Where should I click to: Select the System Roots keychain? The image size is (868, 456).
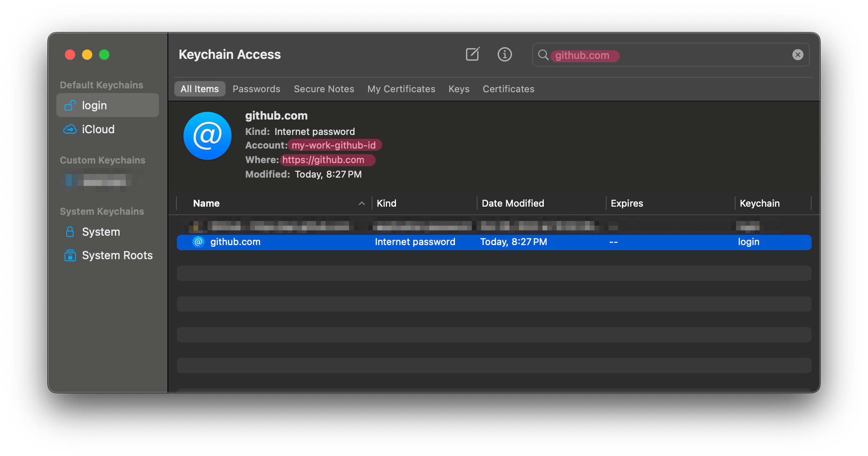click(108, 255)
